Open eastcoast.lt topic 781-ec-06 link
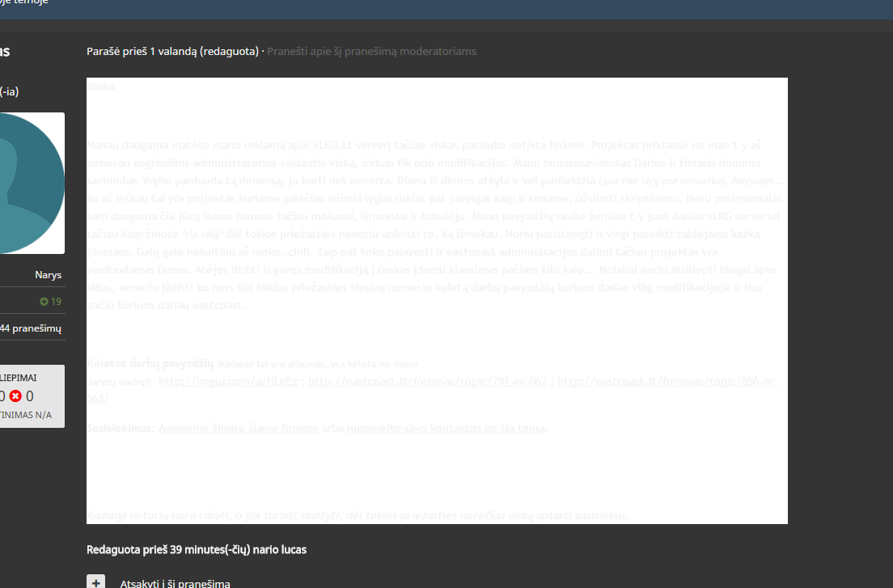 (x=427, y=382)
